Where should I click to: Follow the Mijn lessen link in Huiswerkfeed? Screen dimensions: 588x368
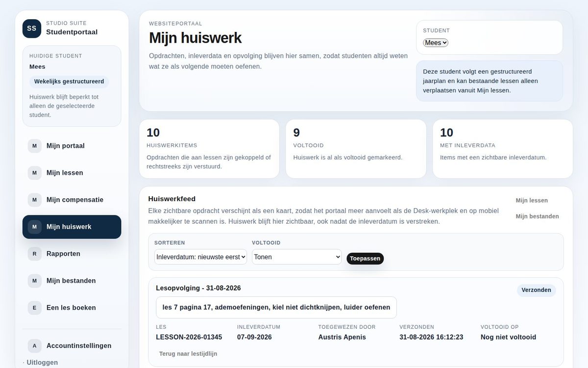click(x=532, y=200)
